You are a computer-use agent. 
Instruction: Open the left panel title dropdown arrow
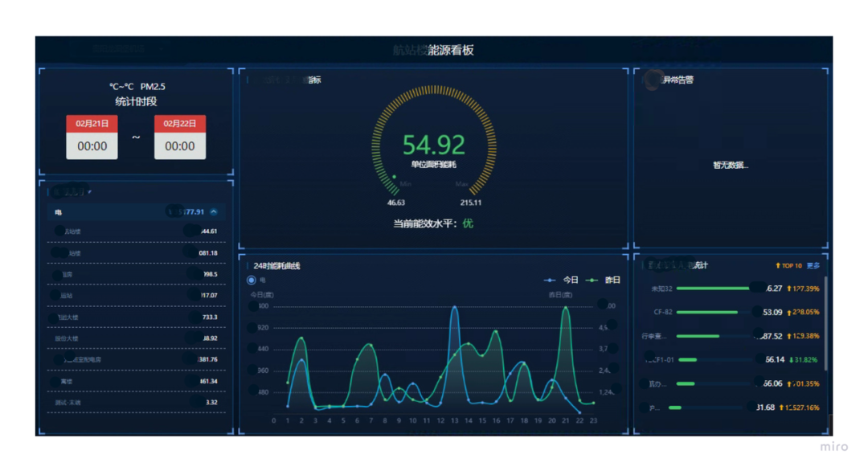90,192
